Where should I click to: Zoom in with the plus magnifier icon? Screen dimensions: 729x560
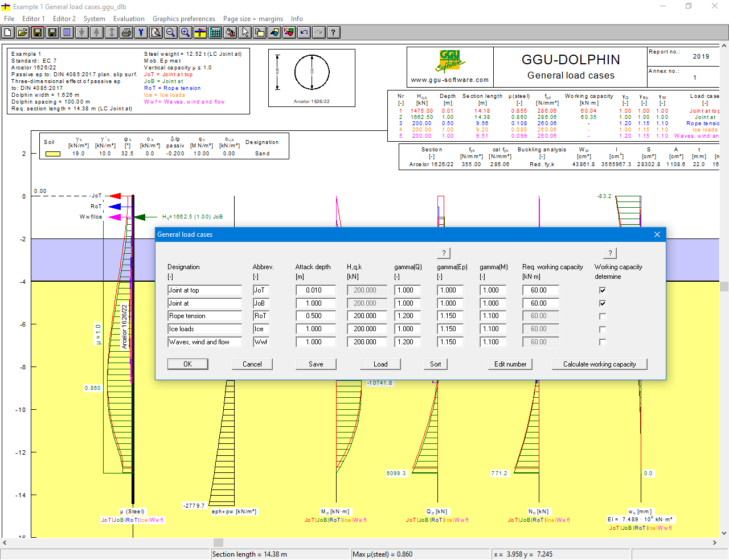coord(186,32)
